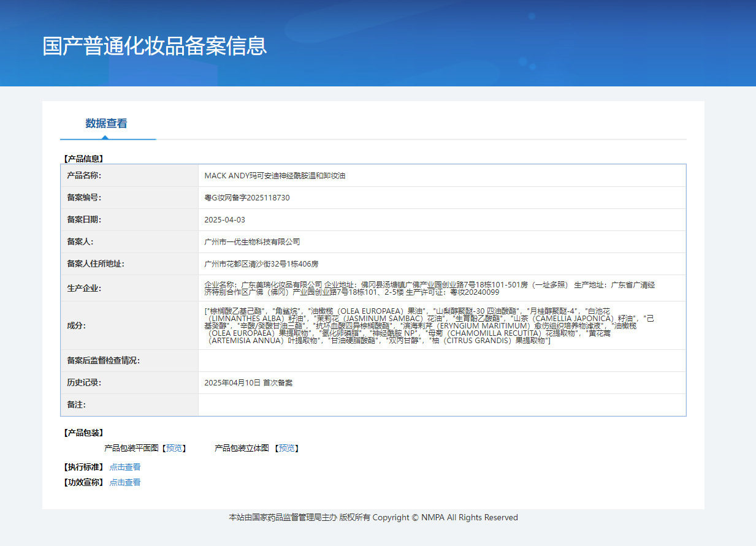Click the 国产普通化妆品备案信息 page heading

click(x=155, y=46)
